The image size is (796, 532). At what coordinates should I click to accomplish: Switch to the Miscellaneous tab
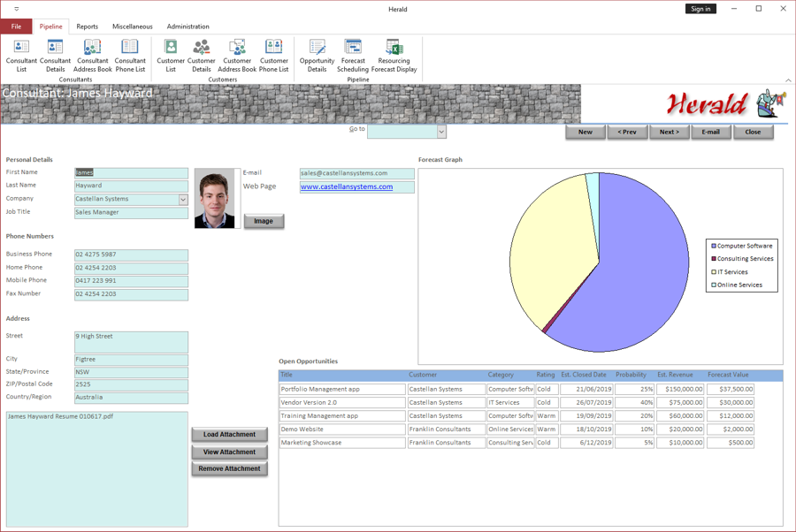(x=133, y=27)
